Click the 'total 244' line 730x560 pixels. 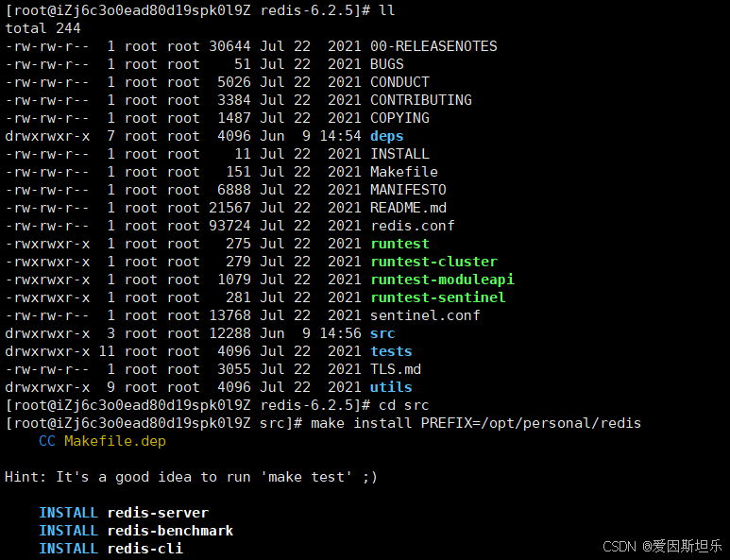pyautogui.click(x=42, y=28)
